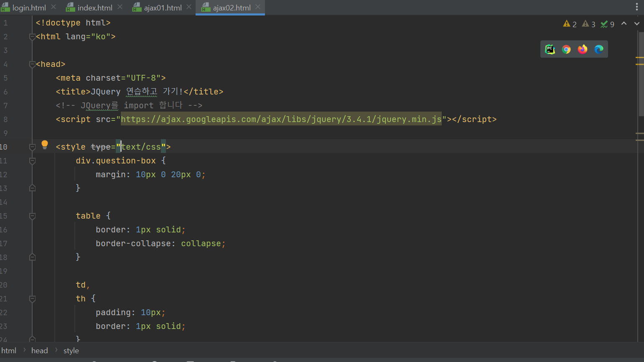
Task: Switch to the index.html tab
Action: 95,8
